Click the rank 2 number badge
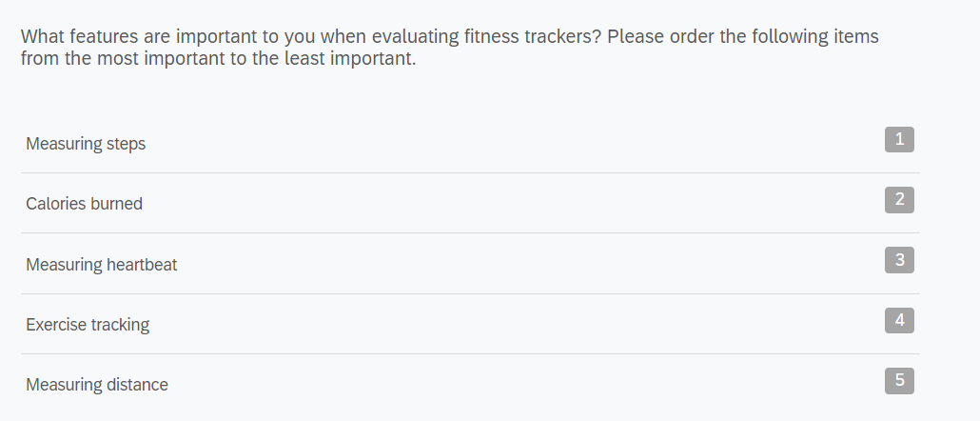The height and width of the screenshot is (421, 980). coord(899,200)
